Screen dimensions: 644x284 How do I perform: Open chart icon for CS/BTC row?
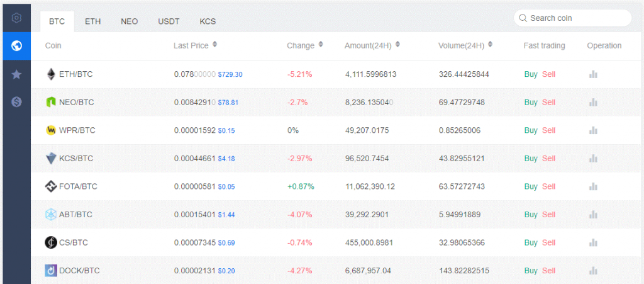(593, 242)
